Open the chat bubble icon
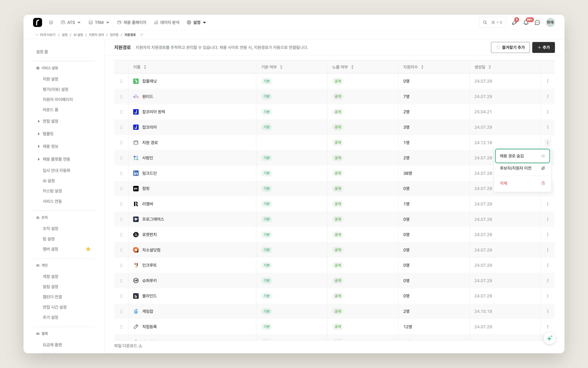Image resolution: width=588 pixels, height=368 pixels. pyautogui.click(x=537, y=23)
